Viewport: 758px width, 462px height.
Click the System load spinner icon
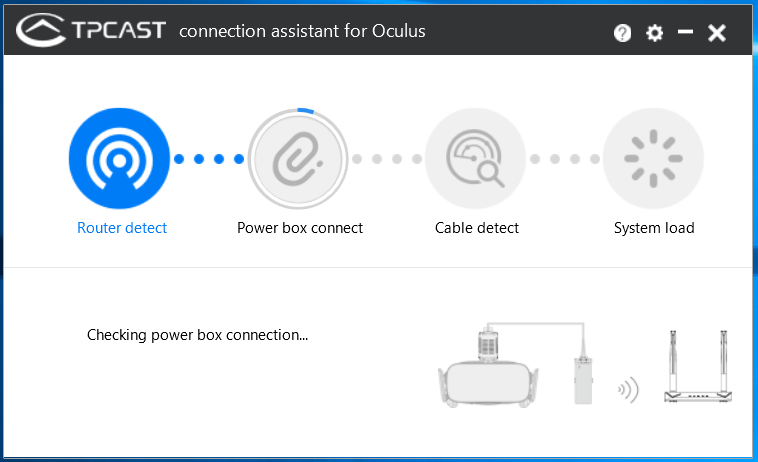pyautogui.click(x=654, y=159)
